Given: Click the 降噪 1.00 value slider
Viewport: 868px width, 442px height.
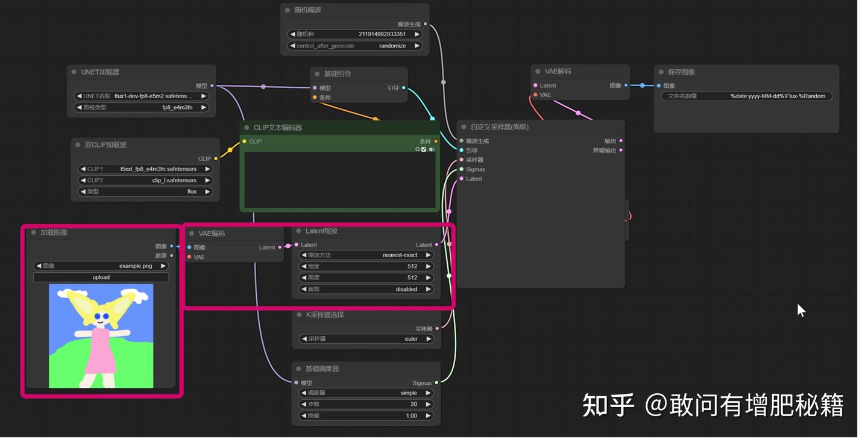Looking at the screenshot, I should click(x=366, y=416).
